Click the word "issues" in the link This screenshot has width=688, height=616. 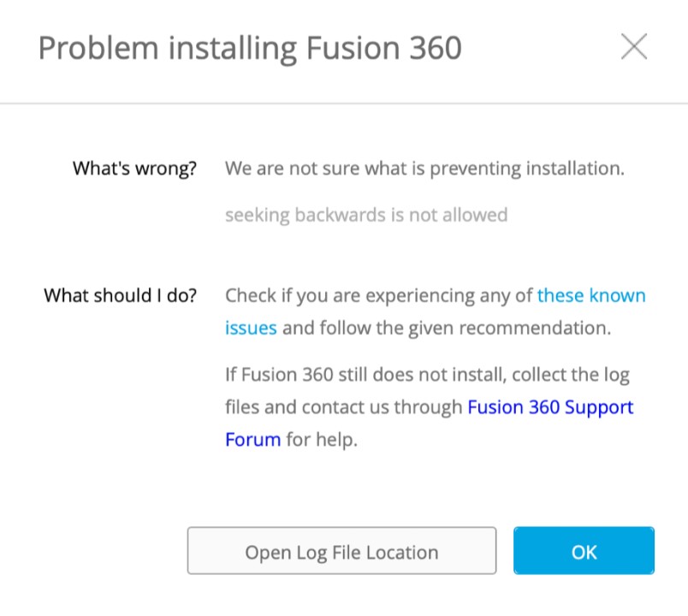pos(251,328)
